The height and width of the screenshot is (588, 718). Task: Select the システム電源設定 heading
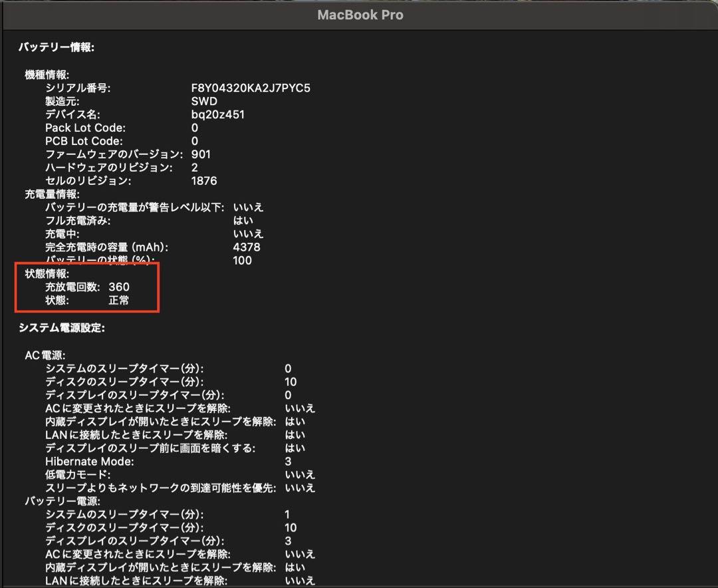(62, 328)
